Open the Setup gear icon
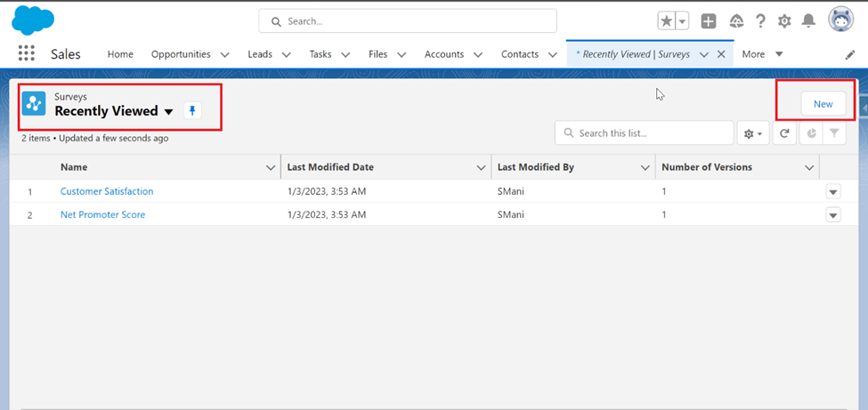Viewport: 868px width, 410px height. coord(784,21)
